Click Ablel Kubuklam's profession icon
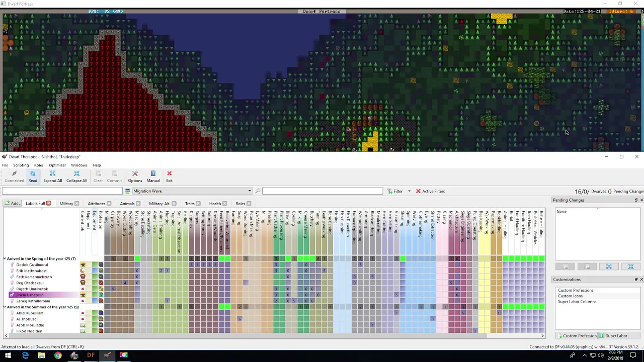The width and height of the screenshot is (644, 362). (x=101, y=313)
